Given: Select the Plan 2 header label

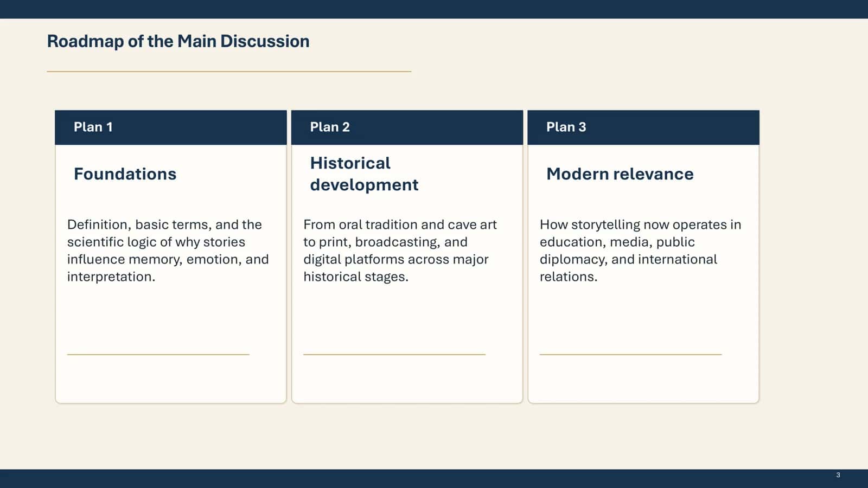Looking at the screenshot, I should pos(330,127).
